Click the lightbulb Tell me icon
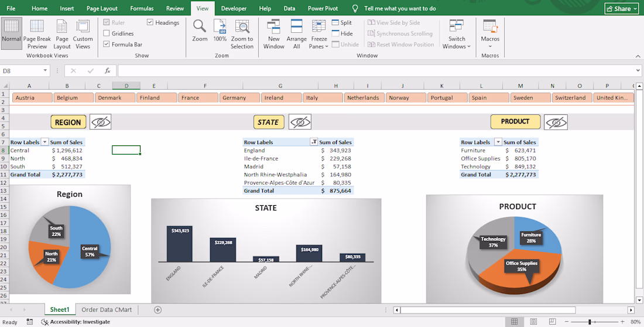644x327 pixels. click(x=355, y=8)
